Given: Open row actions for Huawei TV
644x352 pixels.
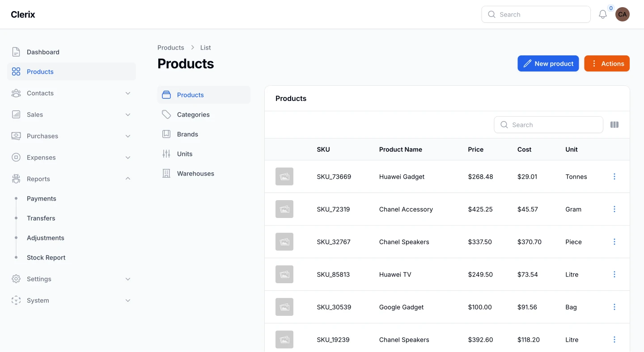Looking at the screenshot, I should 614,274.
